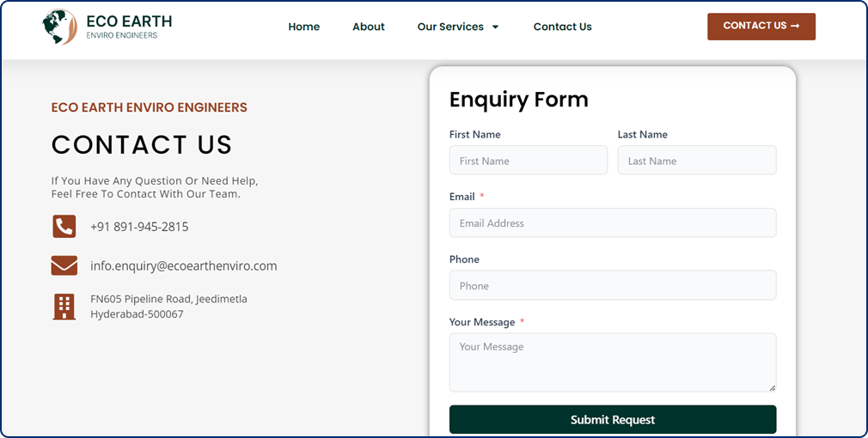Open Contact Us in the navigation bar
The image size is (868, 438).
[x=562, y=27]
